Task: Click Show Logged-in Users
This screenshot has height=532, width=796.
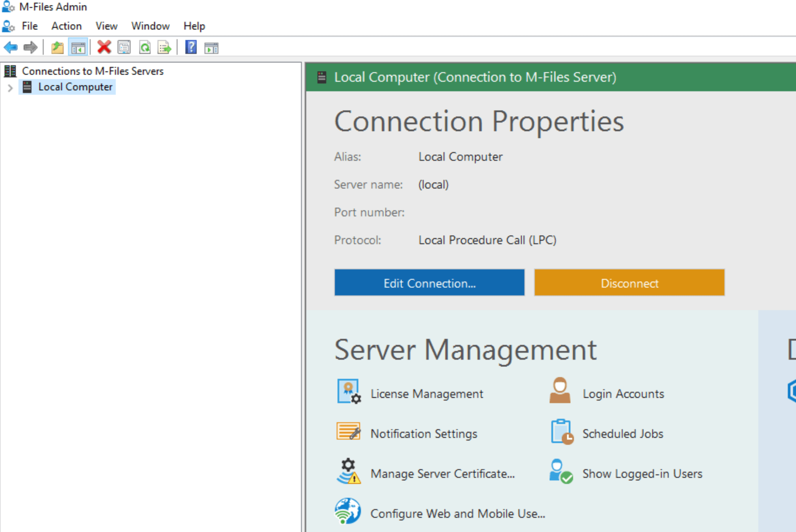Action: point(642,473)
